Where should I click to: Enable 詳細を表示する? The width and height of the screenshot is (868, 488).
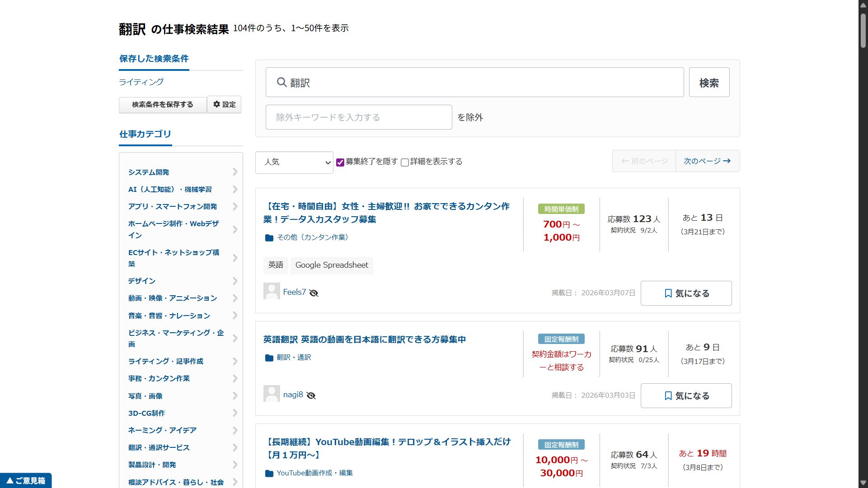[405, 162]
